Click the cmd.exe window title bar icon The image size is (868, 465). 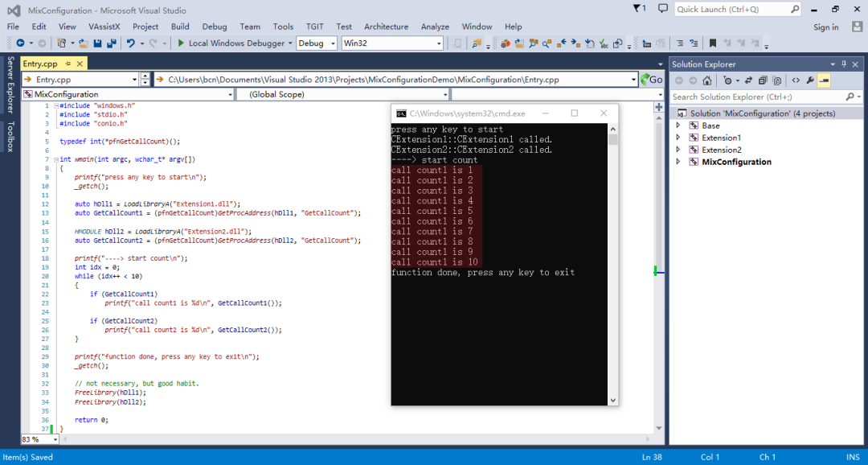[401, 113]
